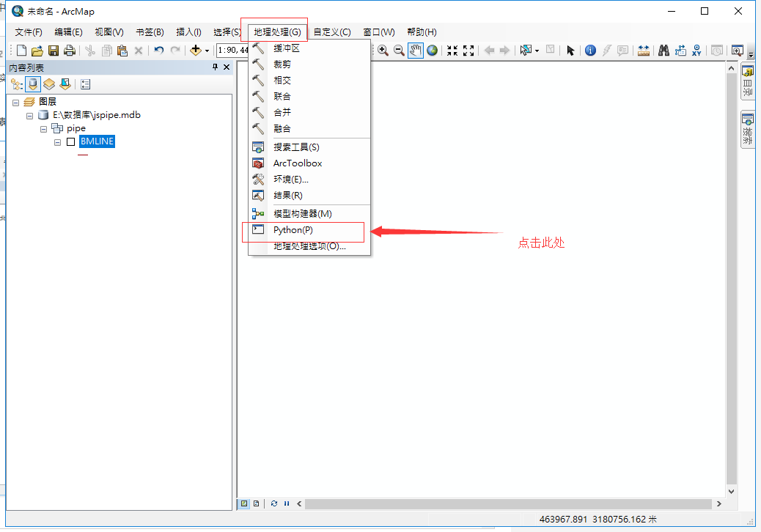Click Fixed Zoom In arrows icon
This screenshot has height=532, width=761.
click(x=452, y=50)
